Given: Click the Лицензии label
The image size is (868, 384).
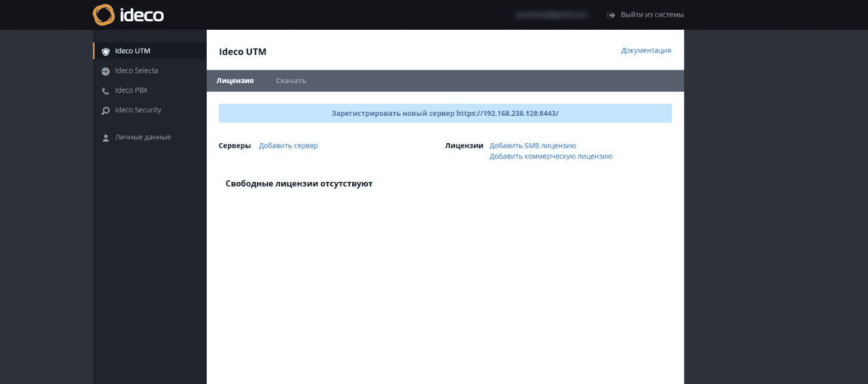Looking at the screenshot, I should pos(464,146).
